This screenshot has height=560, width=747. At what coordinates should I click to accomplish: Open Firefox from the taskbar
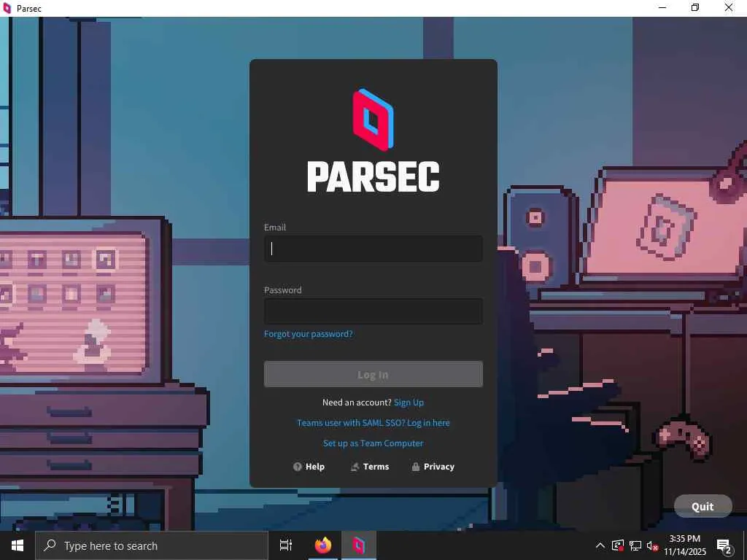(323, 545)
